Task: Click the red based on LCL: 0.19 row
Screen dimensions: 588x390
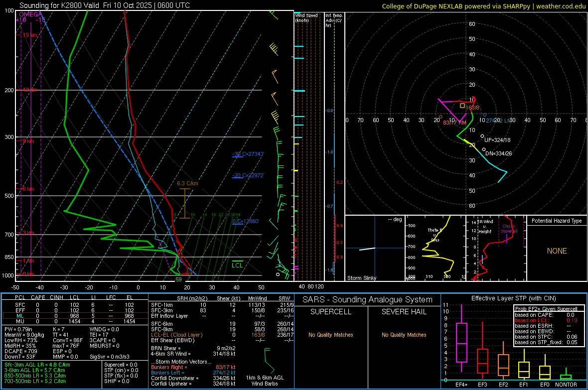Action: 546,320
